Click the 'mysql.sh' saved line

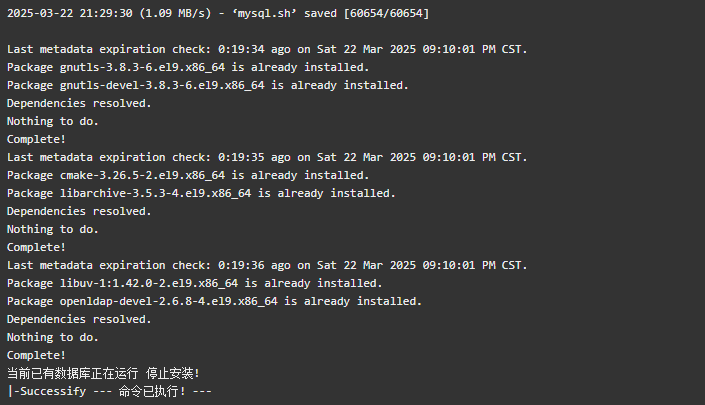click(x=218, y=13)
